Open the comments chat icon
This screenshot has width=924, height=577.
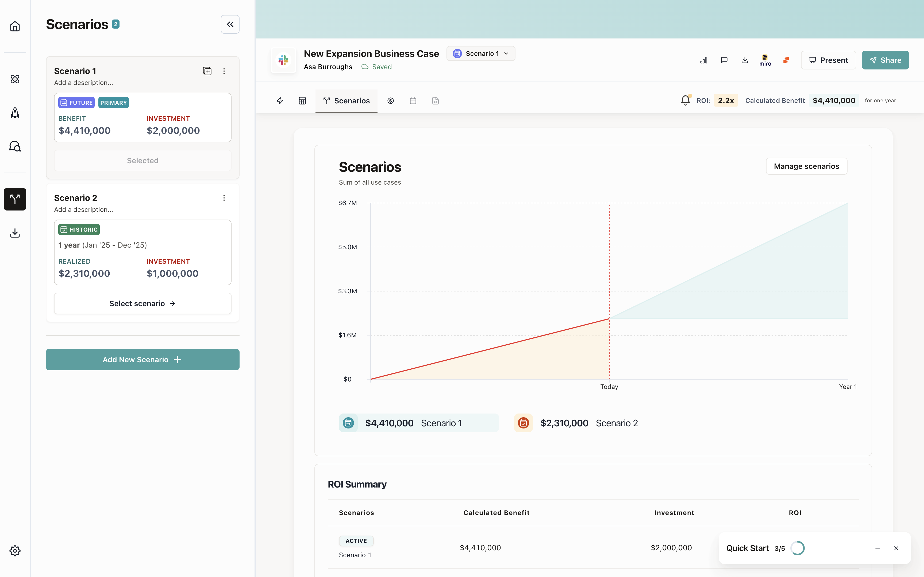pos(724,60)
